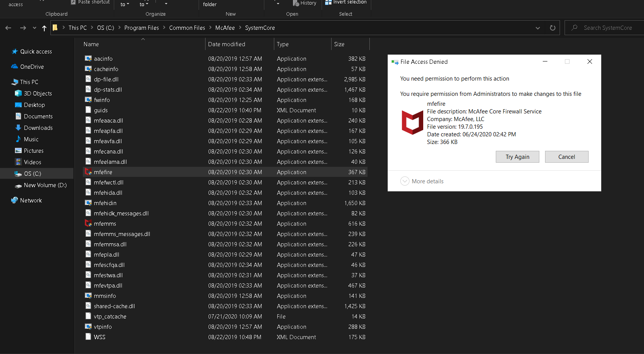
Task: Open This PC breadcrumb
Action: (78, 28)
